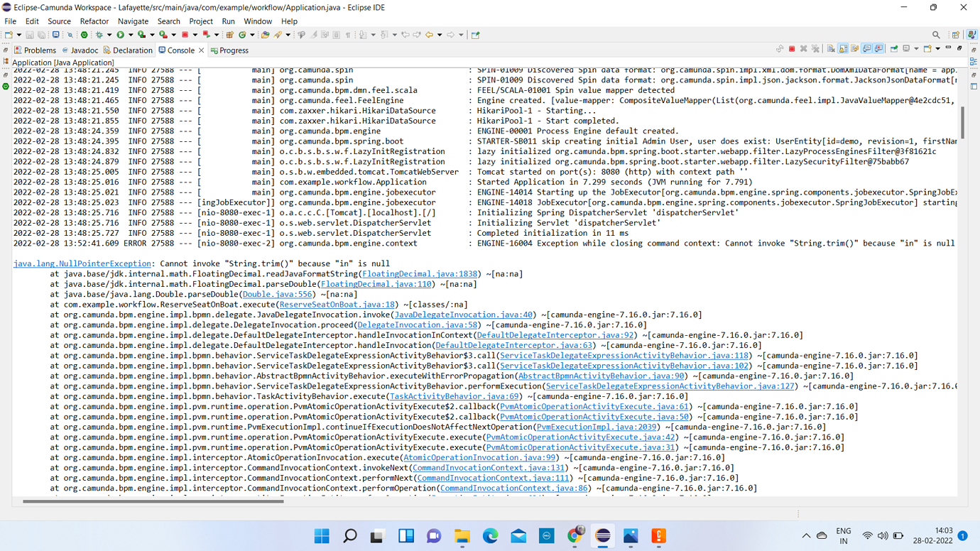Open the Open Console dropdown arrow

(x=937, y=49)
